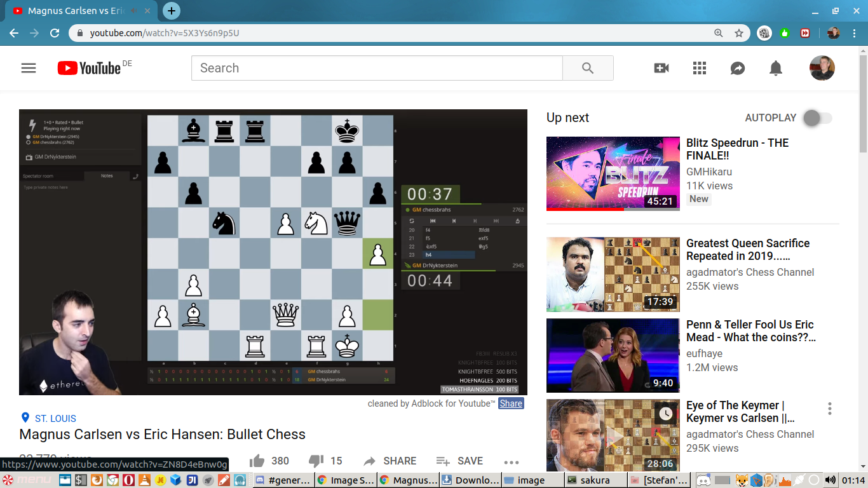Toggle the Autoplay switch
Image resolution: width=868 pixels, height=488 pixels.
point(817,118)
